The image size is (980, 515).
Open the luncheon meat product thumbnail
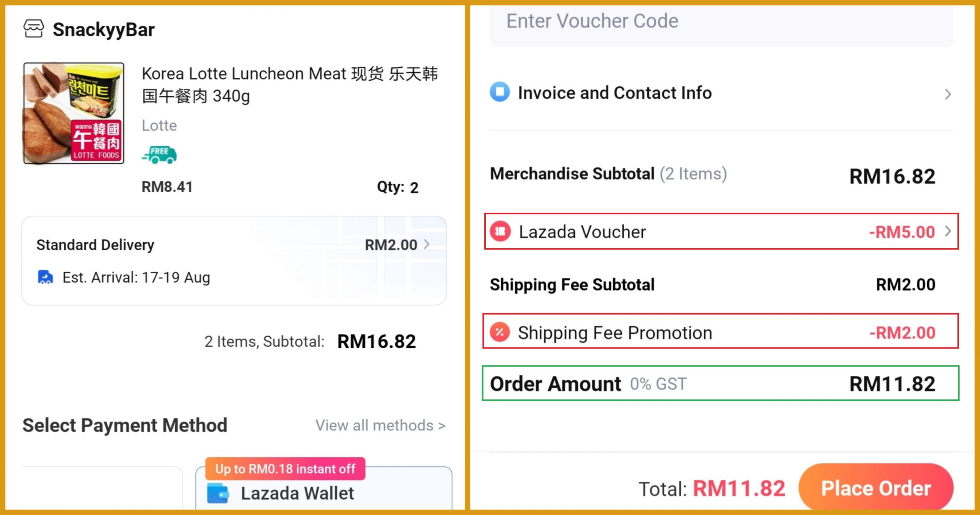coord(74,114)
